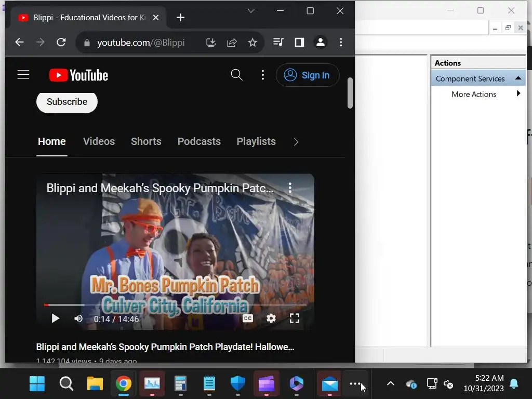Go to YouTube home via logo
The width and height of the screenshot is (532, 399).
(x=79, y=75)
